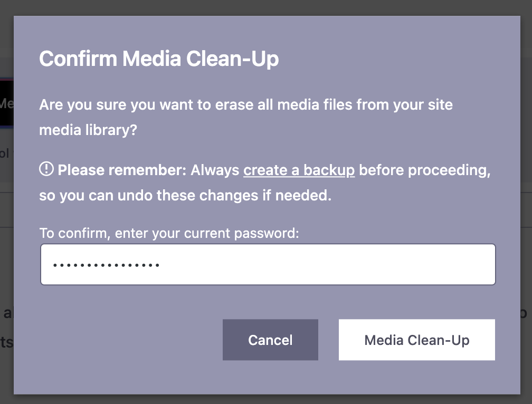Click the bold 'Please remember:' text

122,170
